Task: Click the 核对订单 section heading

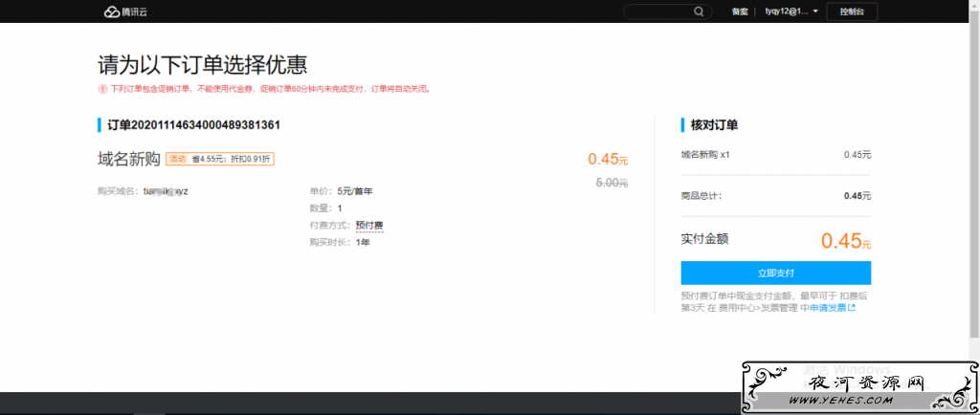Action: tap(714, 125)
